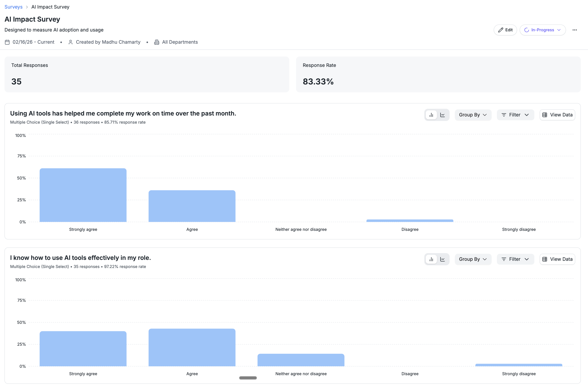The height and width of the screenshot is (386, 588).
Task: Select bar chart icon for second question
Action: pyautogui.click(x=431, y=259)
